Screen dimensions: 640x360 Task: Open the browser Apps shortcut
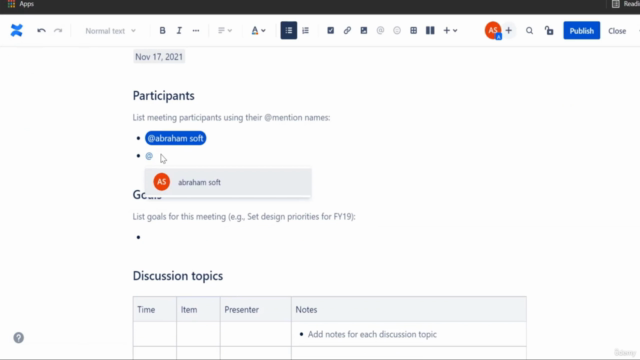[x=20, y=4]
